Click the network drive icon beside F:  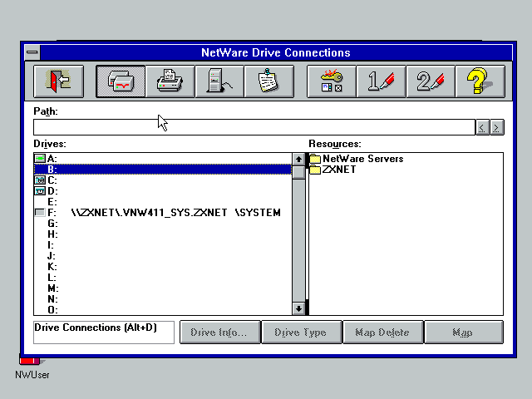(40, 213)
